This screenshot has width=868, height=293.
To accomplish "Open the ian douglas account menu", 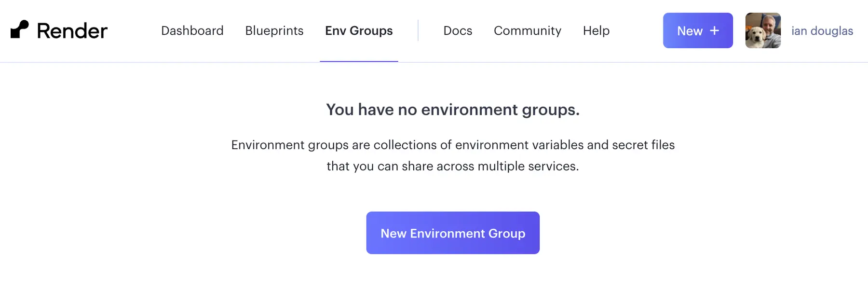I will pos(822,31).
